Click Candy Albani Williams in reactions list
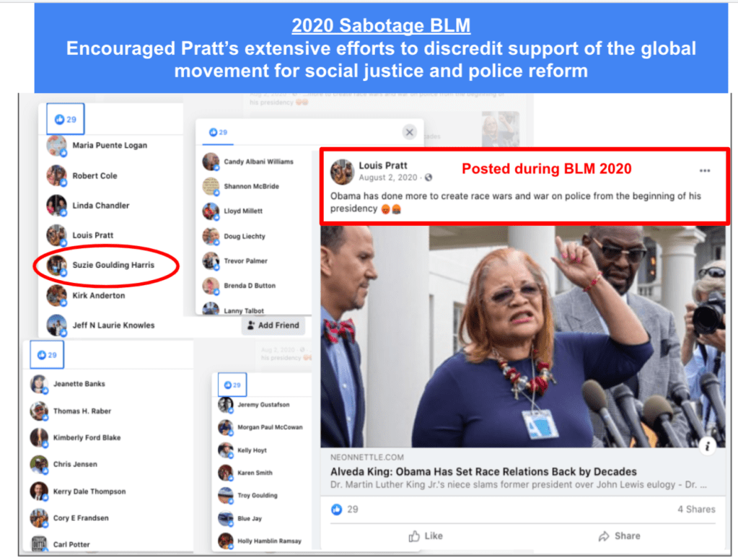Viewport: 738px width, 560px height. [258, 162]
